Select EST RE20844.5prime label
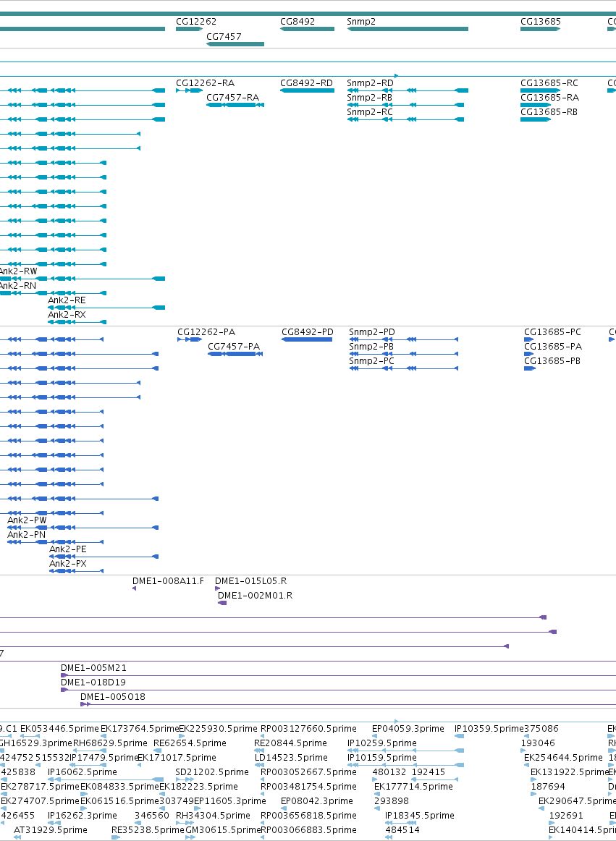 click(x=290, y=743)
